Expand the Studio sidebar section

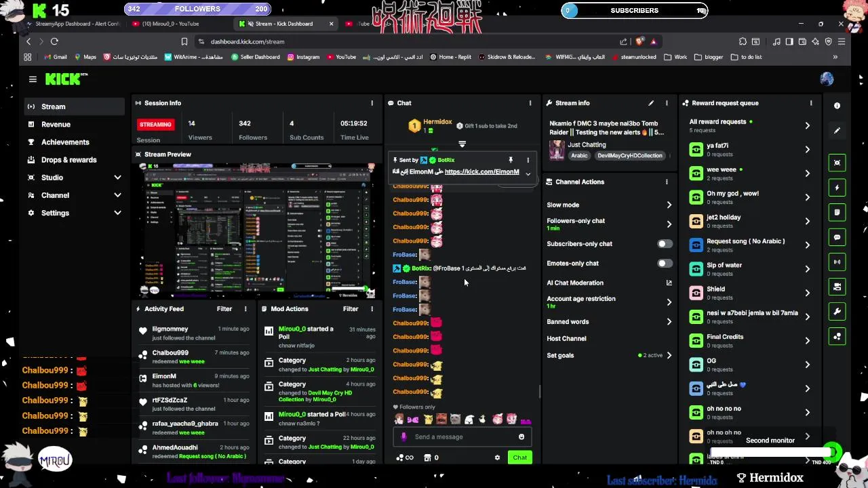pos(117,178)
